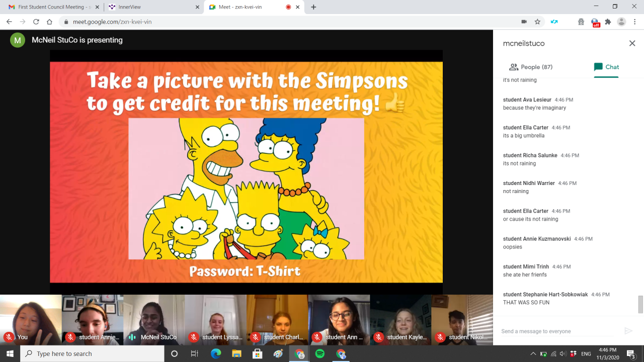Select the McNeil StuCo video tile
644x362 pixels.
(154, 320)
